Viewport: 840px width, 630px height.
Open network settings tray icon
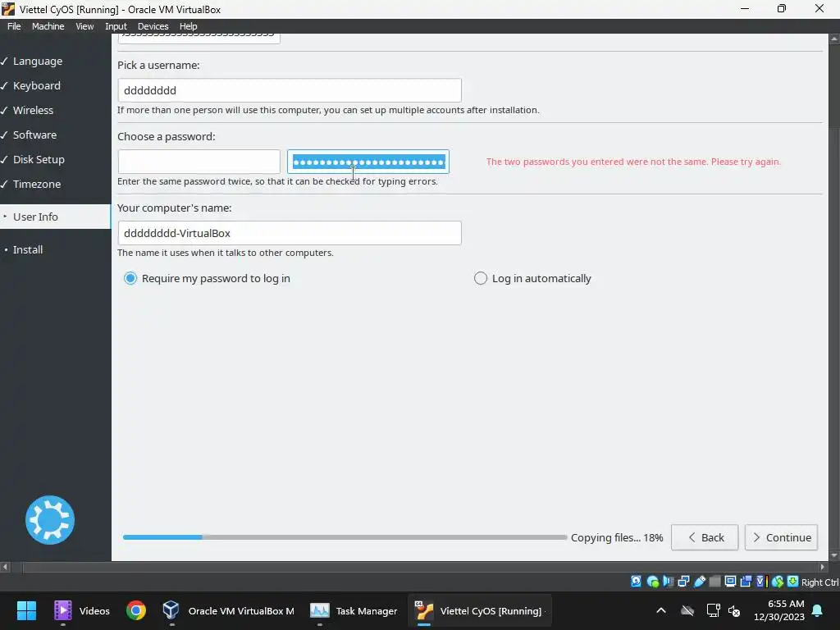713,610
